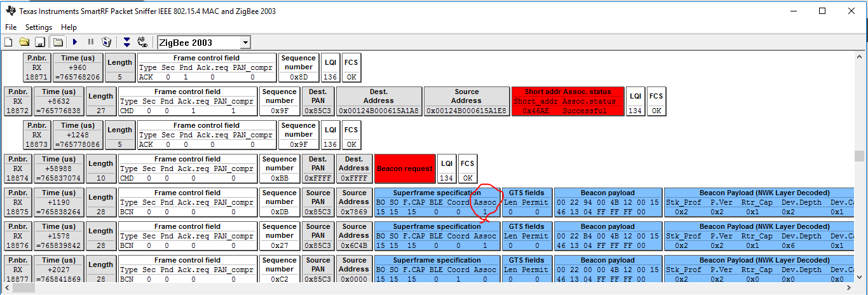868x295 pixels.
Task: Click Beacon payload bytes of packet 18875
Action: coord(607,207)
